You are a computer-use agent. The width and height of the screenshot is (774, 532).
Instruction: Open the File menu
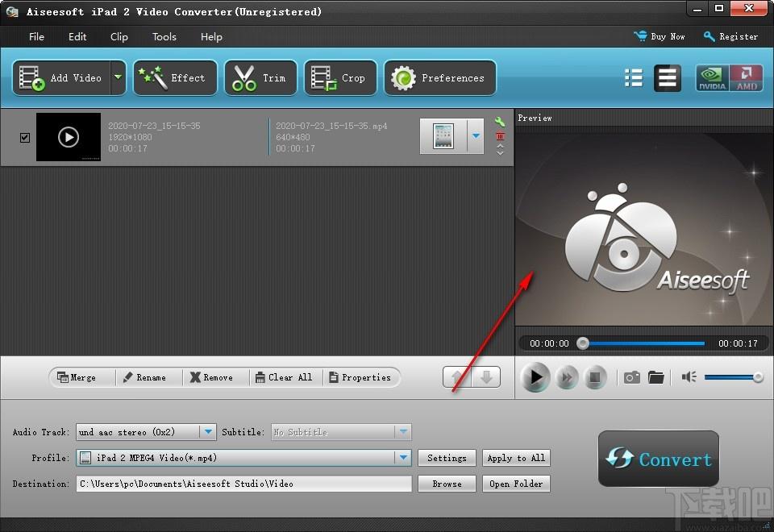[x=36, y=36]
